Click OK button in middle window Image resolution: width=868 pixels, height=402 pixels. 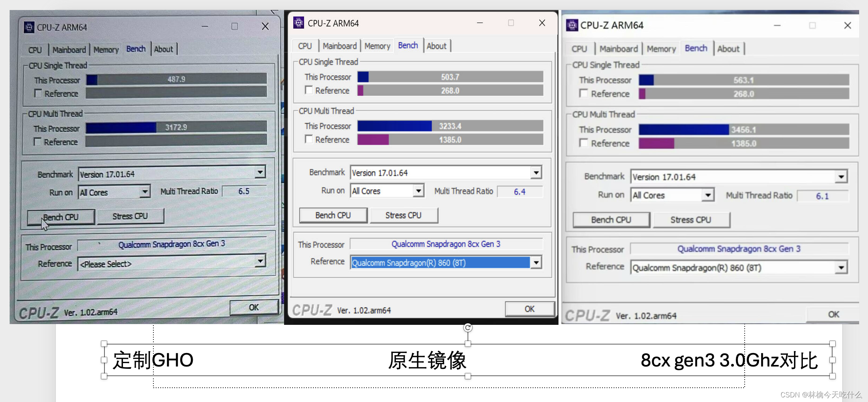(530, 309)
